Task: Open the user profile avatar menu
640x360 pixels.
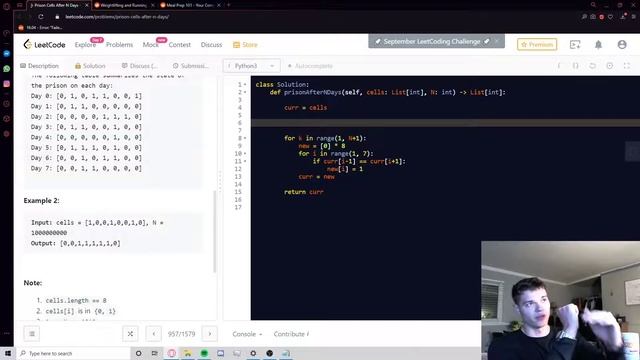Action: tap(622, 44)
